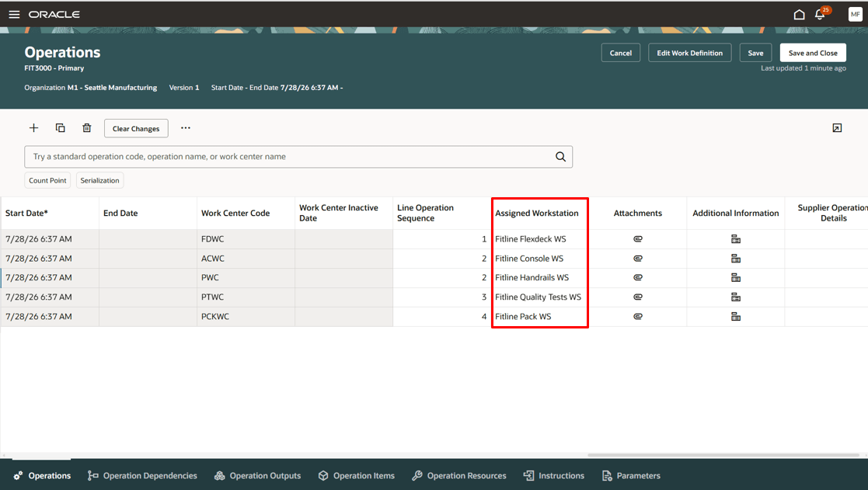868x490 pixels.
Task: Open additional information for PTWC row
Action: [736, 297]
